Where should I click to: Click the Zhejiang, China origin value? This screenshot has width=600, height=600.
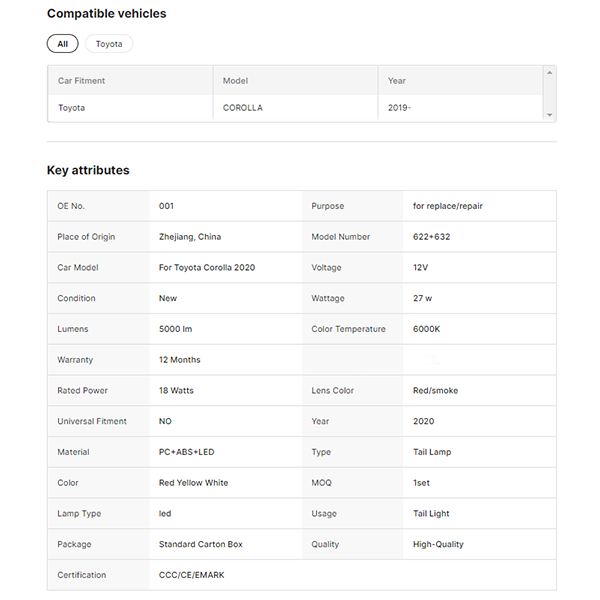point(190,237)
